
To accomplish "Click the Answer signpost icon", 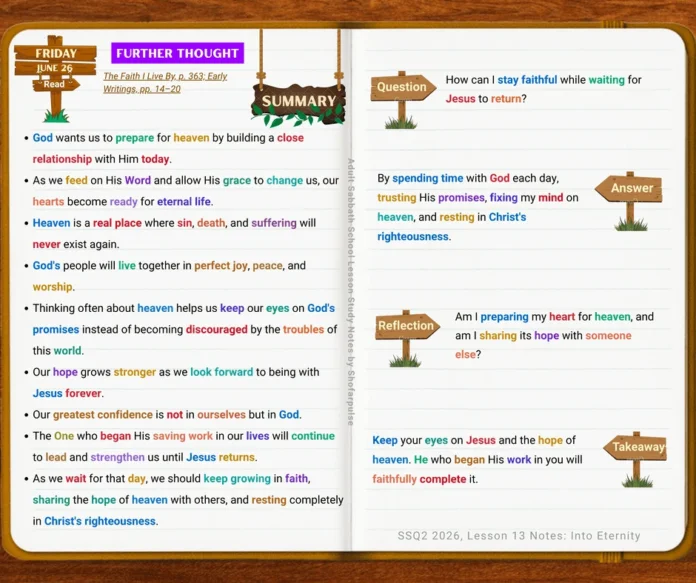I will coord(629,201).
